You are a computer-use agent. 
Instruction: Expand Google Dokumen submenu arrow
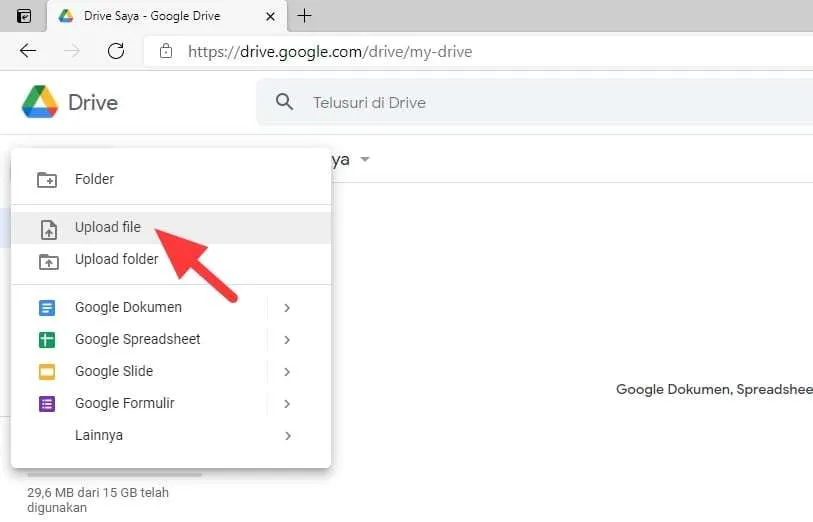tap(287, 308)
